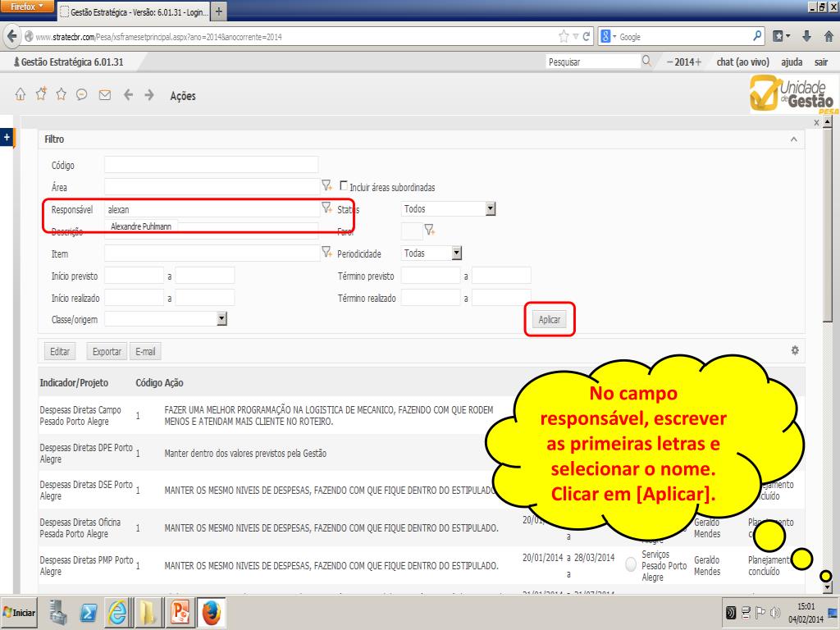
Task: Click the Aplicar button
Action: coord(549,319)
